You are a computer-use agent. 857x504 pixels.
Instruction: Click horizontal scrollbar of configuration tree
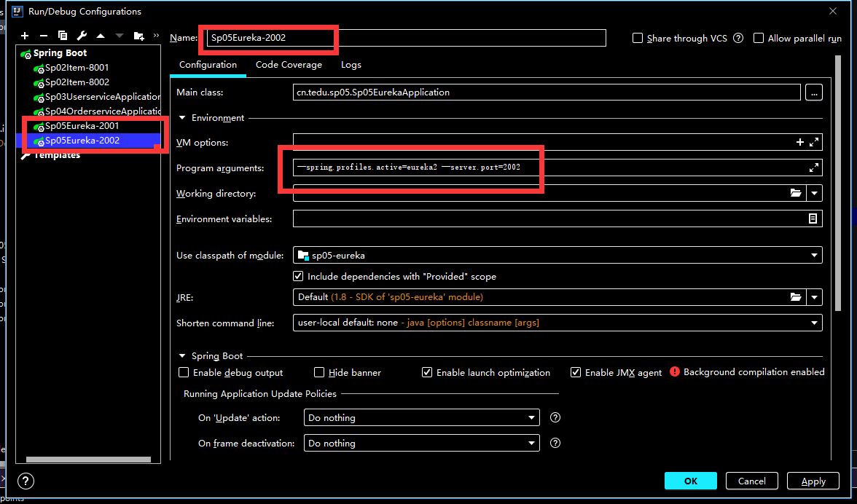(x=88, y=460)
